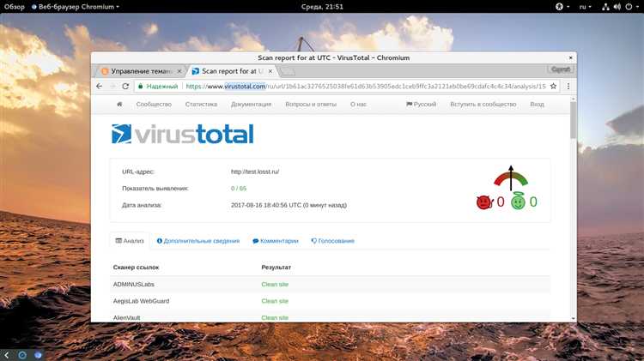Bookmark this page with the star icon

tap(553, 86)
